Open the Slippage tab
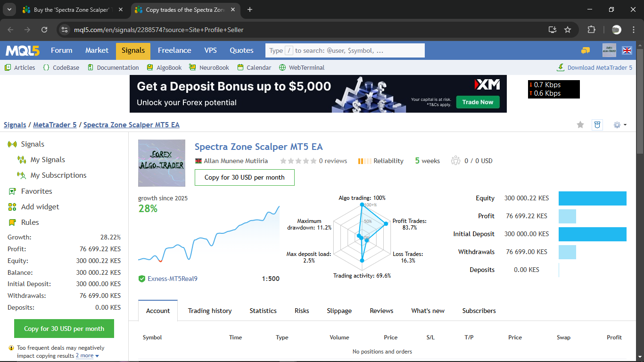Screen dimensions: 644x362 coord(339,311)
